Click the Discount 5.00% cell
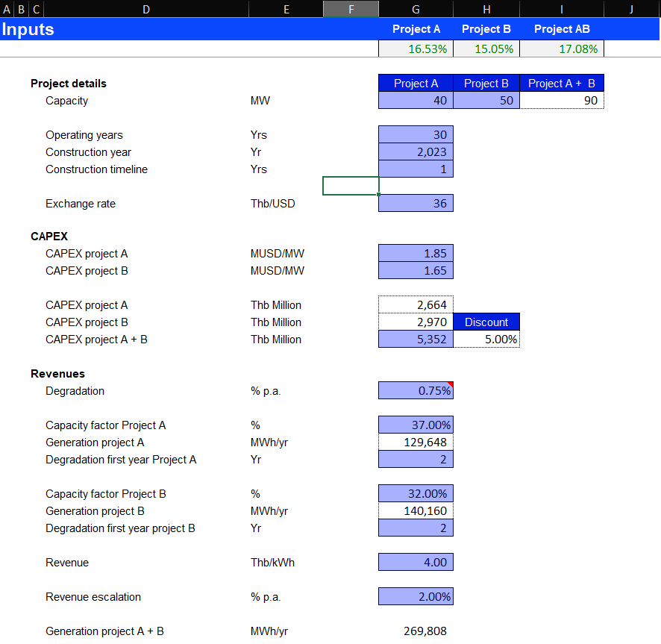 click(x=486, y=340)
